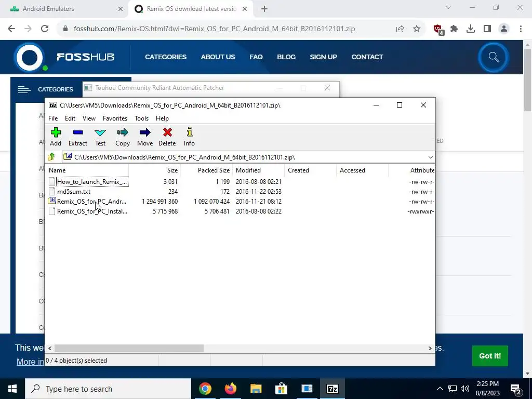Click left arrow of 7-Zip horizontal scrollbar
The image size is (532, 399).
pos(50,349)
